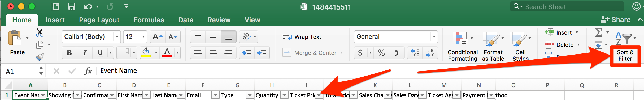
Task: Open the font name dropdown
Action: [x=117, y=37]
